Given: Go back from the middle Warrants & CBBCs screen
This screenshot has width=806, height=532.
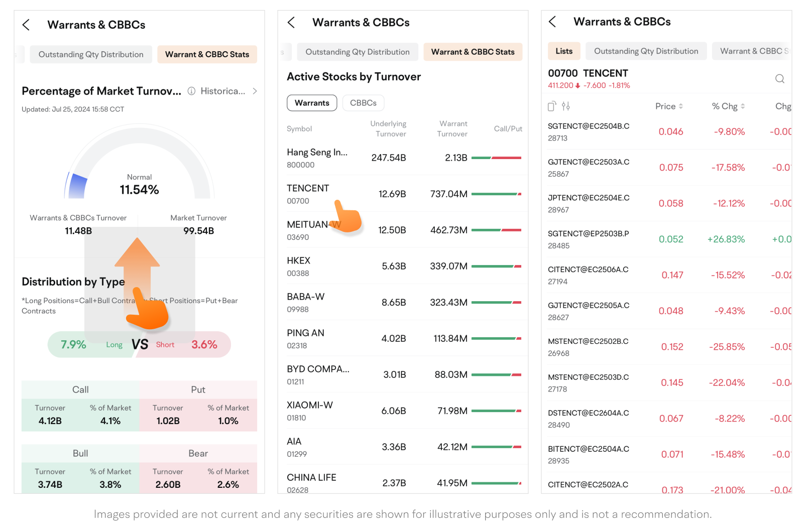Looking at the screenshot, I should [291, 23].
